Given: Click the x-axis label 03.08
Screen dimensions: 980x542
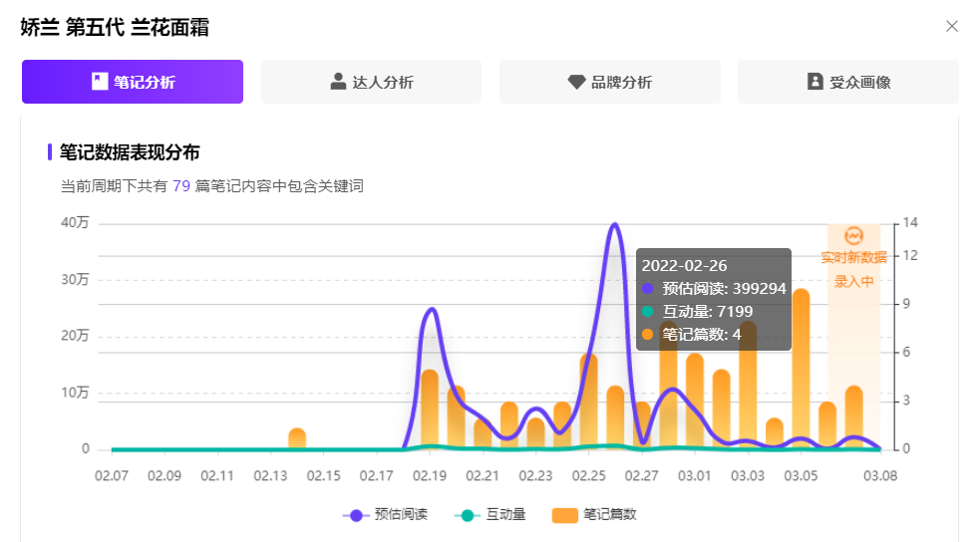Looking at the screenshot, I should [x=880, y=476].
